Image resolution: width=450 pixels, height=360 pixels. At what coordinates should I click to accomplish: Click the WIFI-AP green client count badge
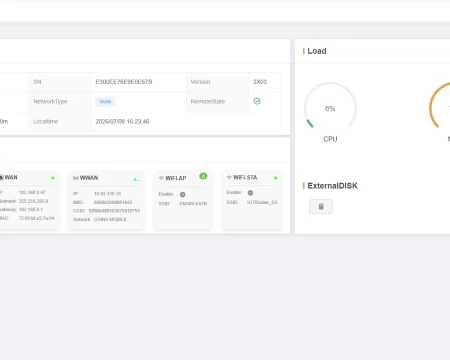203,176
